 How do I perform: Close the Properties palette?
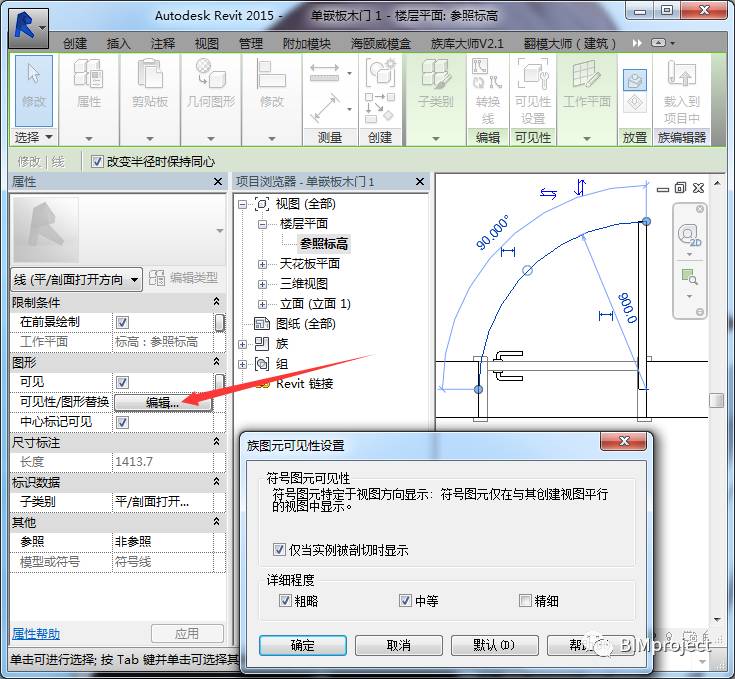click(x=218, y=181)
